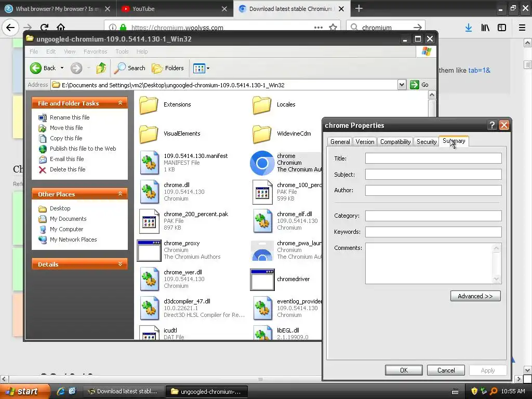Screen dimensions: 532x399
Task: Select the Locales folder icon
Action: 262,105
